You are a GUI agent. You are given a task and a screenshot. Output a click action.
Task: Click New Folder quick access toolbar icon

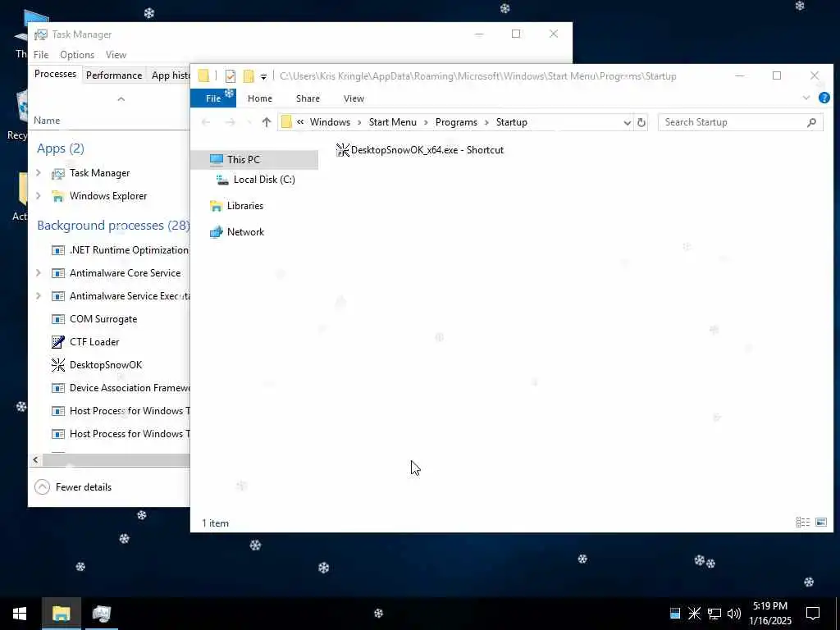pos(249,76)
